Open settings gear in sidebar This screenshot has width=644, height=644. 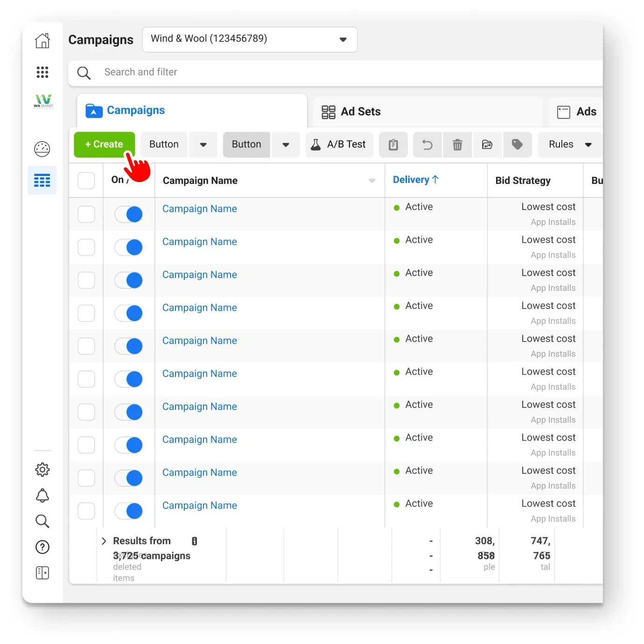tap(42, 469)
